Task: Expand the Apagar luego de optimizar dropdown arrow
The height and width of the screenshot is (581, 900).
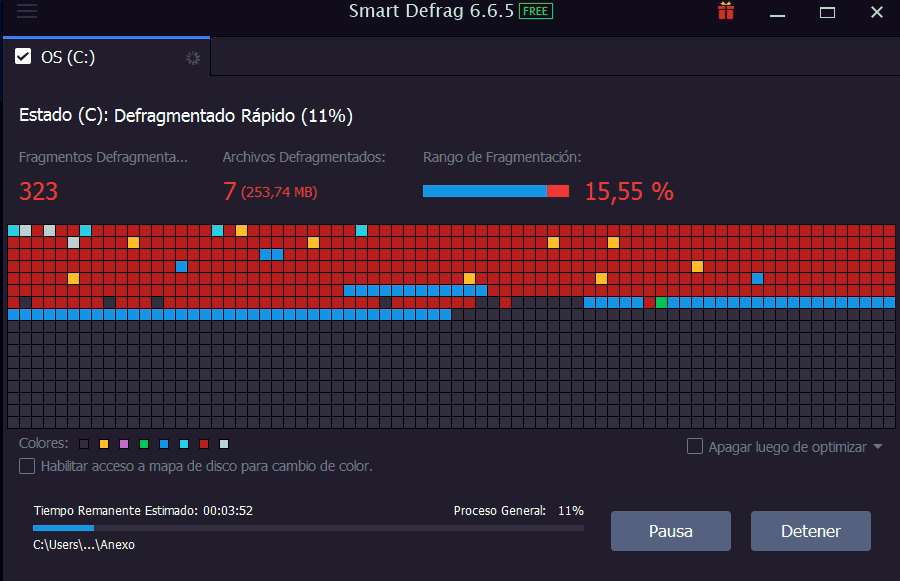Action: coord(878,446)
